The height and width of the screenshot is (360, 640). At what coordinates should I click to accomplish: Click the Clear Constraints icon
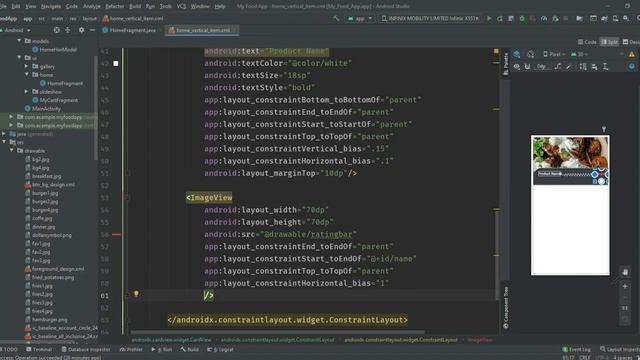pyautogui.click(x=558, y=67)
